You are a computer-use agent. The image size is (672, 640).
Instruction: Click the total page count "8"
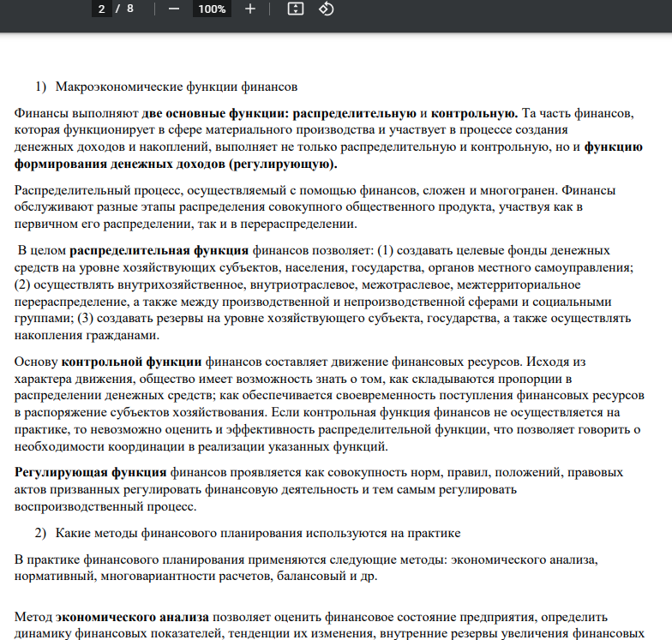[x=129, y=9]
